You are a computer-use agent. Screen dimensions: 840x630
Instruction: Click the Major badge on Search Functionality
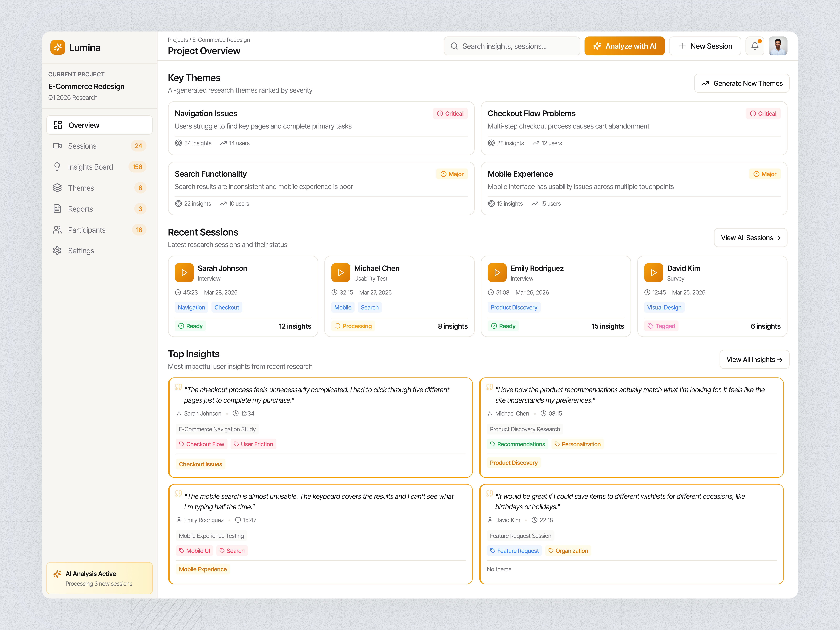452,174
